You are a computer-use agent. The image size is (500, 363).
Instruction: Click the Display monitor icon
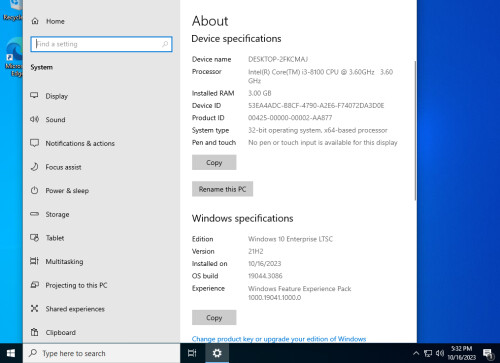tap(34, 96)
